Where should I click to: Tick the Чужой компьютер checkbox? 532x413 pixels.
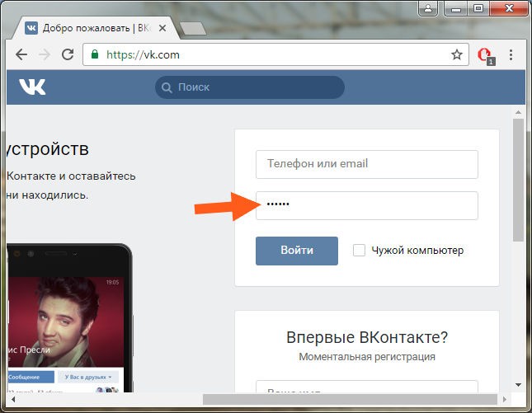pyautogui.click(x=359, y=251)
